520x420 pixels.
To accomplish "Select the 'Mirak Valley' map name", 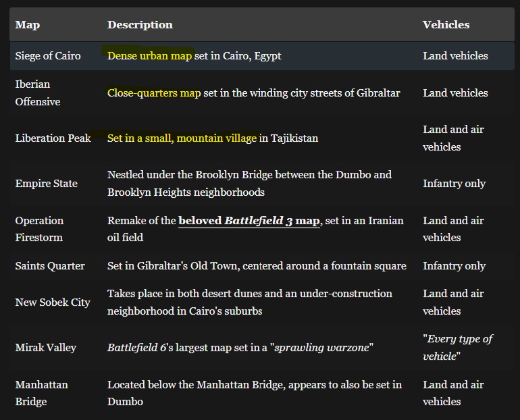I will [46, 347].
